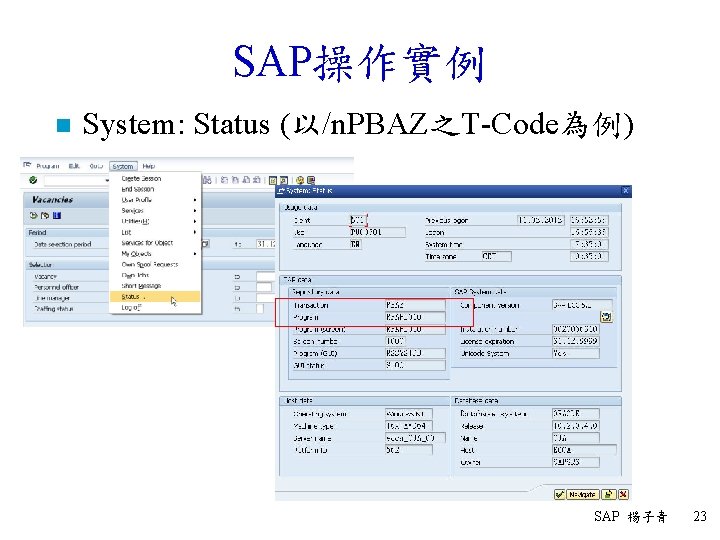Click the 'Vacancies' heading text
Viewport: 720px width, 540px height.
(52, 200)
